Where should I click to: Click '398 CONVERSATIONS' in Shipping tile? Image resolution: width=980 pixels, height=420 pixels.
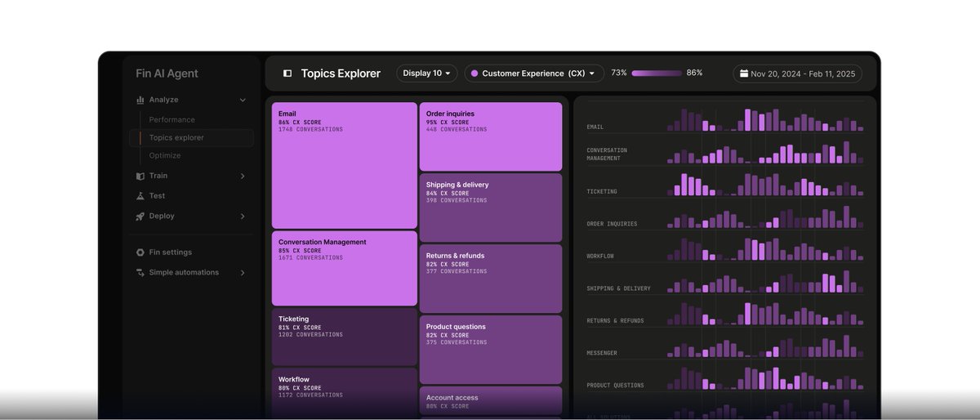click(x=457, y=200)
